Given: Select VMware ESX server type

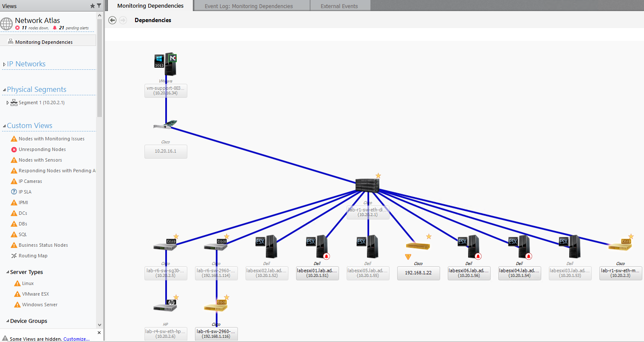Looking at the screenshot, I should (35, 294).
